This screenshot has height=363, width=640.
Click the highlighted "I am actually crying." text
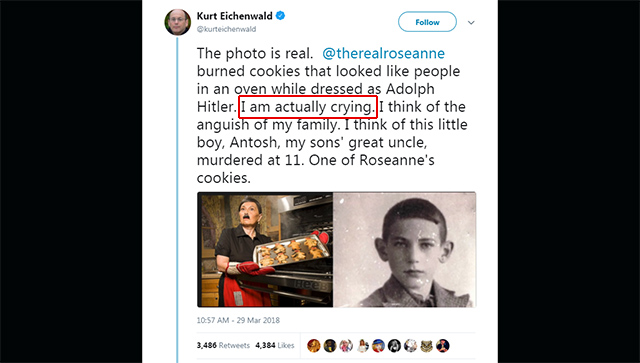tap(308, 107)
